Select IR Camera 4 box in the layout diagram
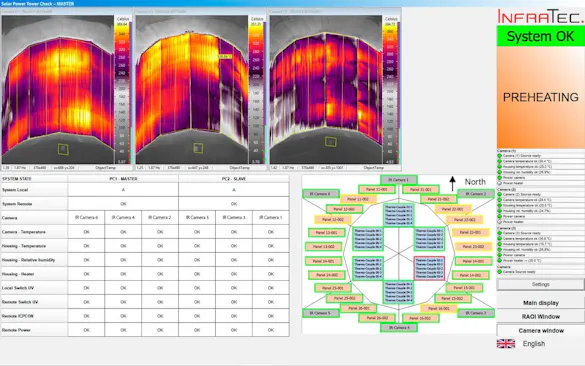The height and width of the screenshot is (366, 585). pyautogui.click(x=399, y=328)
